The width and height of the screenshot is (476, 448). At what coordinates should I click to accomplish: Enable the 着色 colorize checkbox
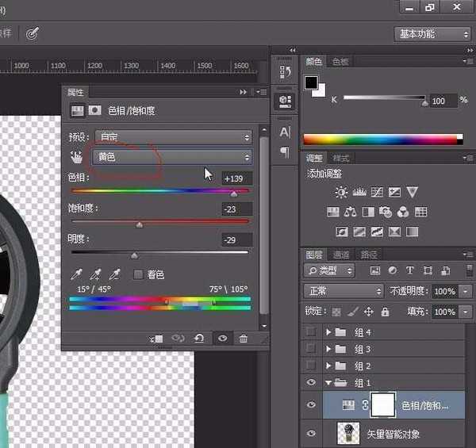138,274
